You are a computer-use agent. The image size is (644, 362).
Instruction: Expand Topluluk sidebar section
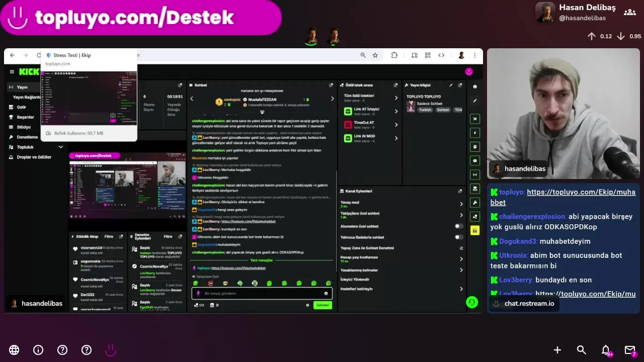(x=36, y=147)
